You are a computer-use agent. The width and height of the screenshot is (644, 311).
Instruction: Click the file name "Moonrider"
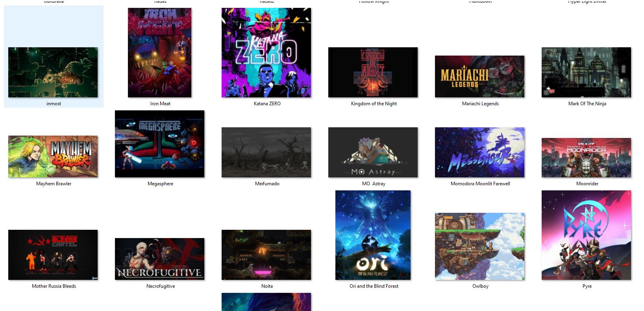587,184
